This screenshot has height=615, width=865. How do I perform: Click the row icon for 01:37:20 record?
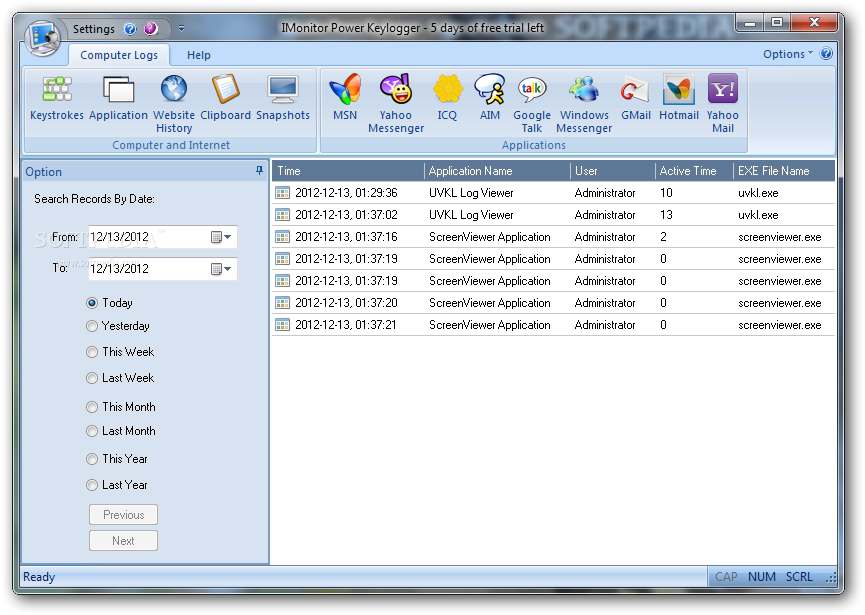(x=282, y=303)
